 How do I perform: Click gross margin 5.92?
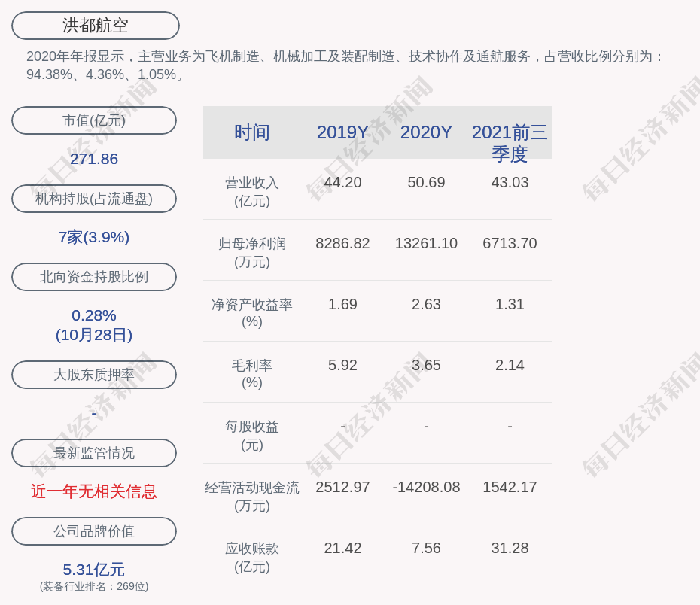[x=342, y=366]
